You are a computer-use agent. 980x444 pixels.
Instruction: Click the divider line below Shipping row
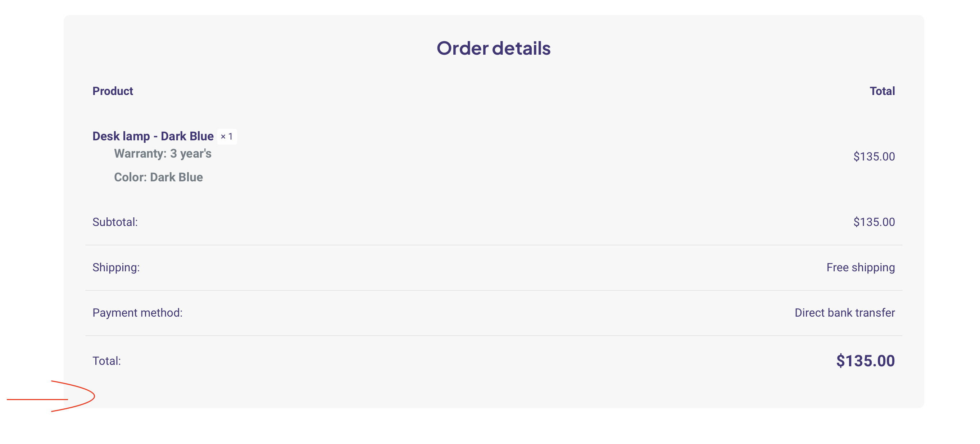click(x=494, y=290)
